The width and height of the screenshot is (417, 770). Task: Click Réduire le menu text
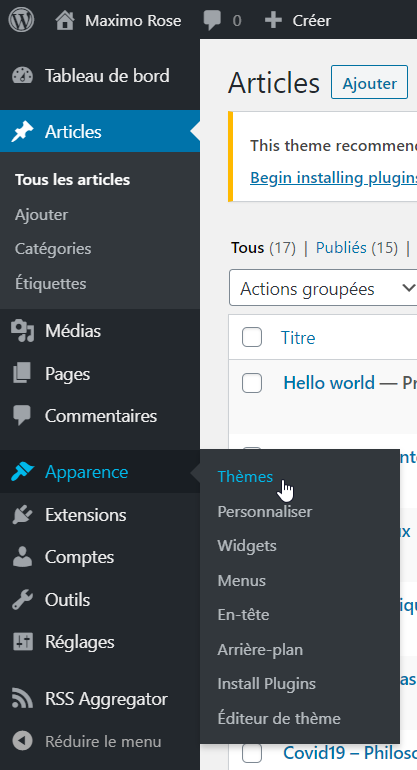point(103,742)
